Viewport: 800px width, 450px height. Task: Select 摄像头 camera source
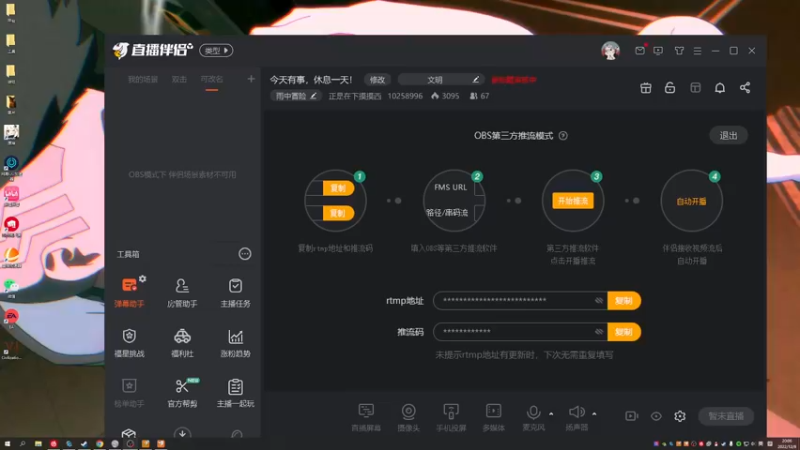click(x=408, y=417)
